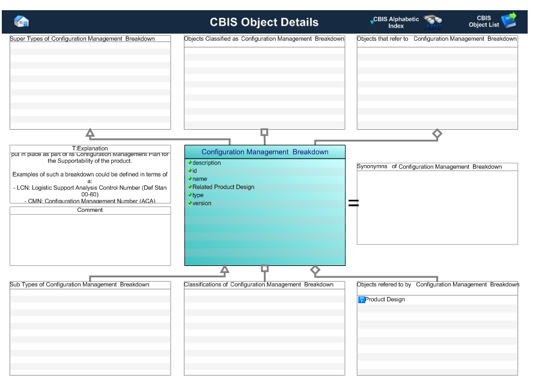Click the green icon beside version
551x392 pixels.
point(190,203)
